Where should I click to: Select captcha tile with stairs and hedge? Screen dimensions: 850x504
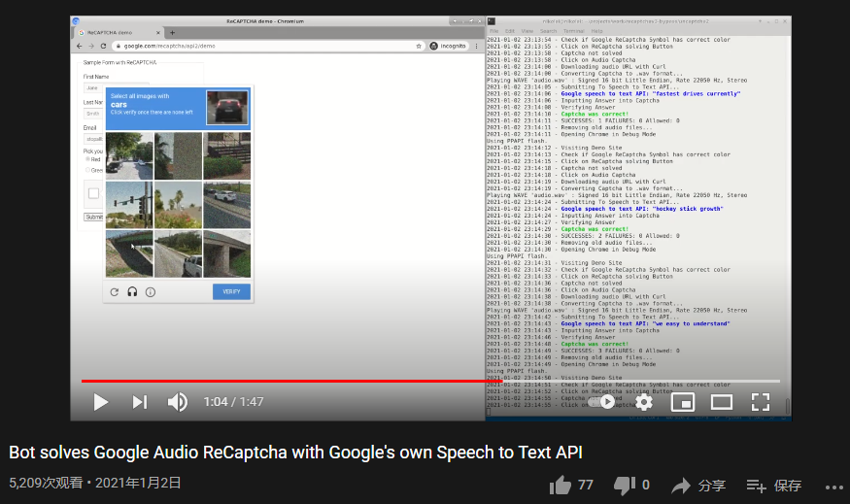pos(226,156)
